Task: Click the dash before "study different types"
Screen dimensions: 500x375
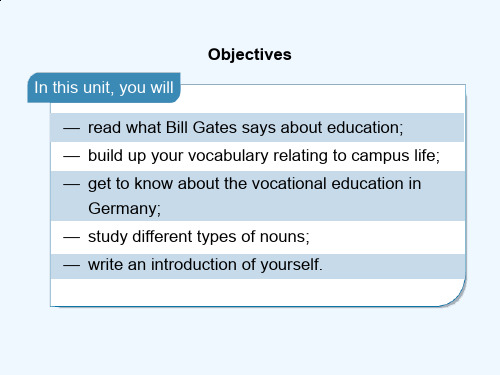Action: coord(72,237)
